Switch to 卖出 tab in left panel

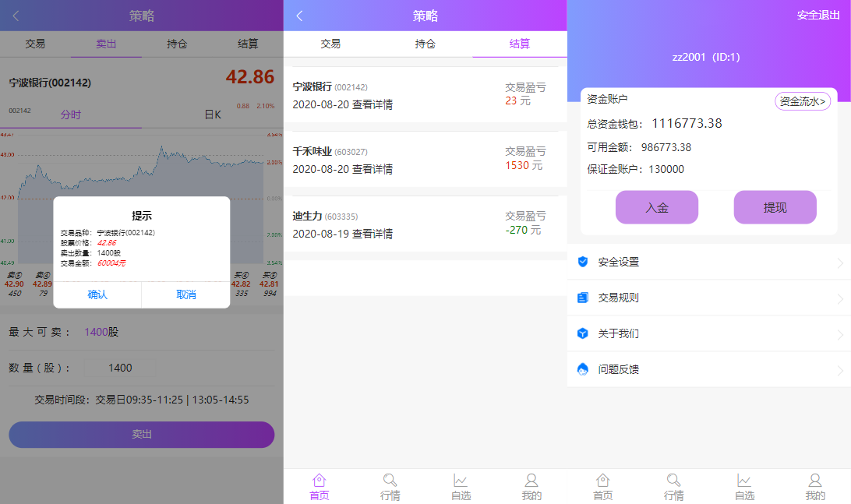[x=106, y=44]
